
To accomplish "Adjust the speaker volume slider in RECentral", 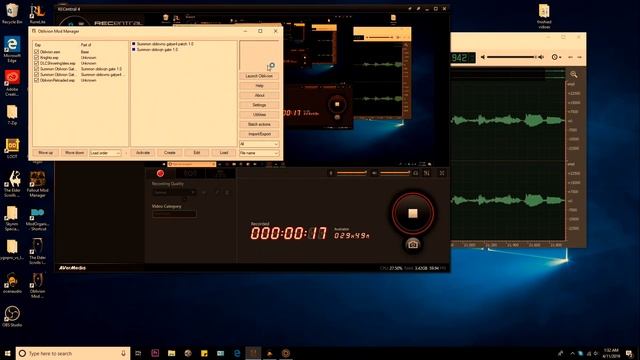I will coord(395,173).
